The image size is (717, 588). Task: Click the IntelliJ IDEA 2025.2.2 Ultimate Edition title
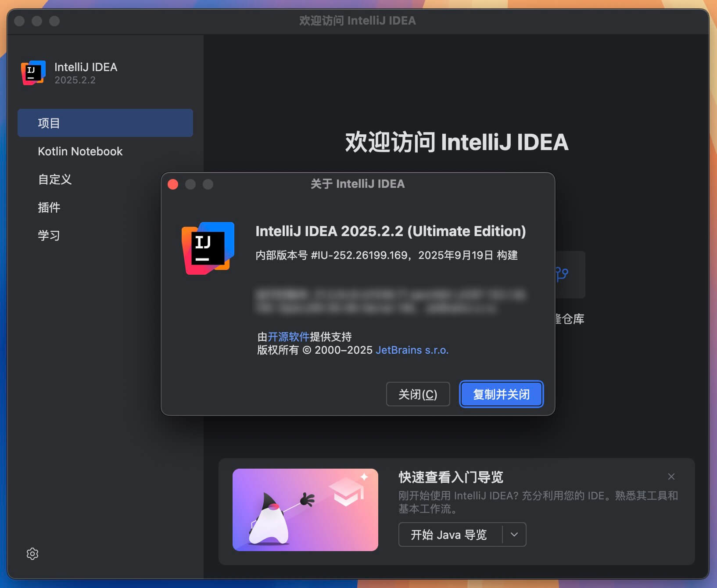(391, 231)
